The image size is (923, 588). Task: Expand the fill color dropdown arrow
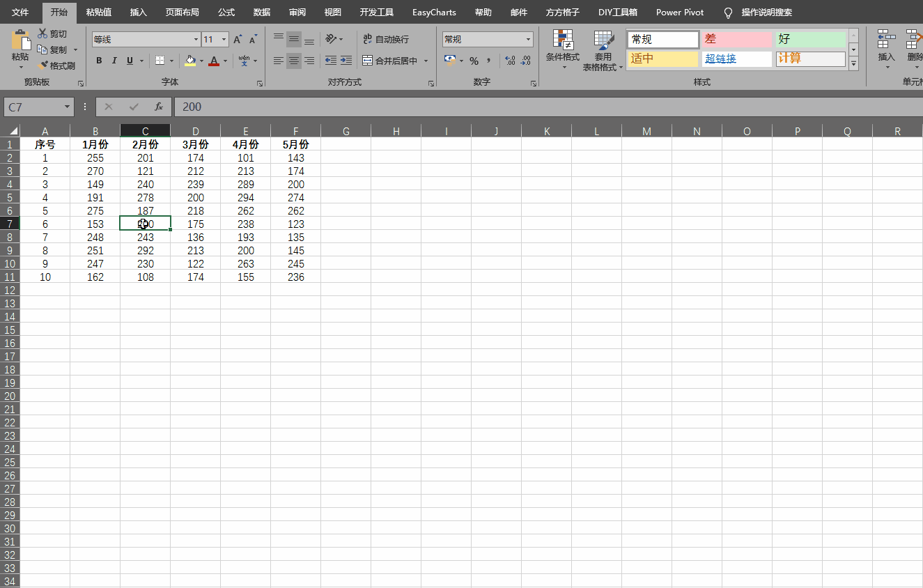[x=202, y=61]
